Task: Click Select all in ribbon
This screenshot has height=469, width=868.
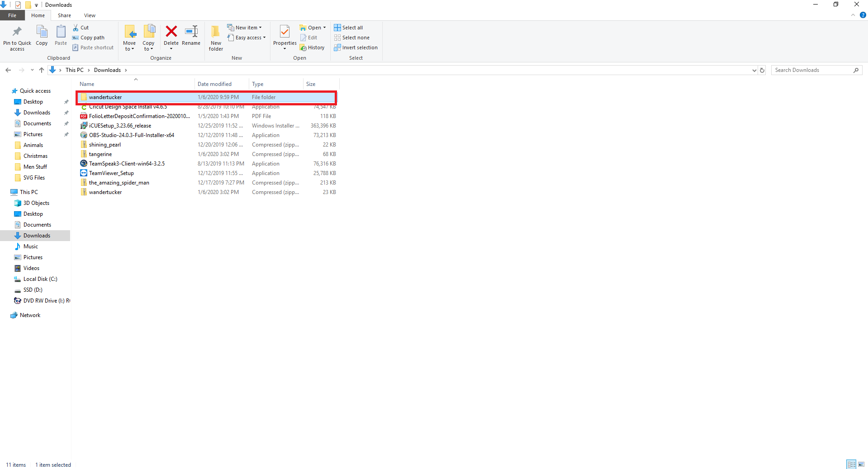Action: click(x=348, y=28)
